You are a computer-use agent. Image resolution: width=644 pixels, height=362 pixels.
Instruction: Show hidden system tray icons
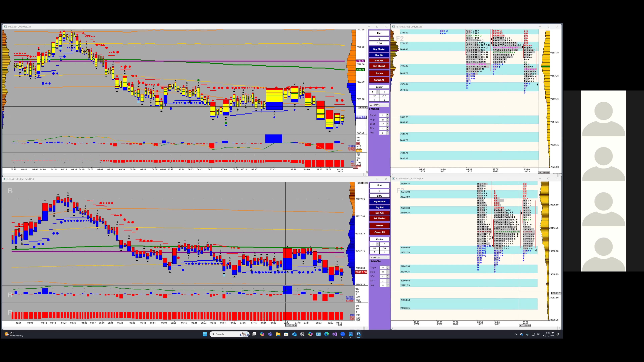click(x=516, y=334)
